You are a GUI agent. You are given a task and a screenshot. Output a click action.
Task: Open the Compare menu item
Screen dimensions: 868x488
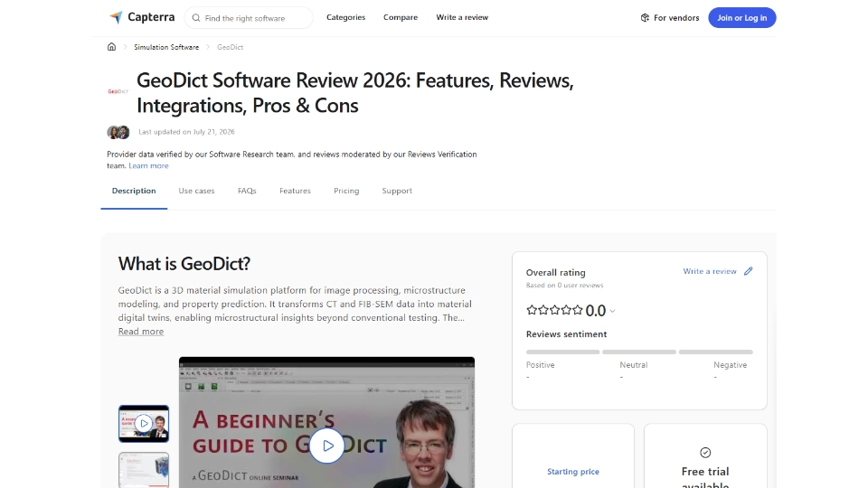pos(401,17)
